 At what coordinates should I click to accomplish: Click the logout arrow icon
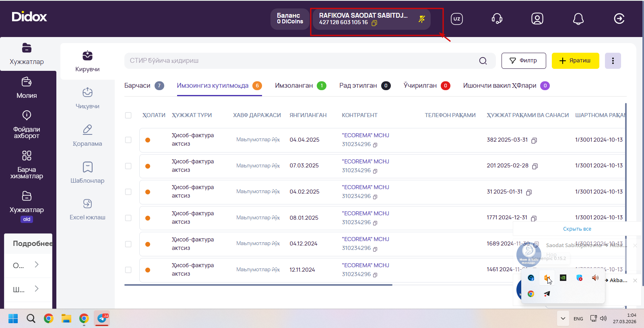619,19
